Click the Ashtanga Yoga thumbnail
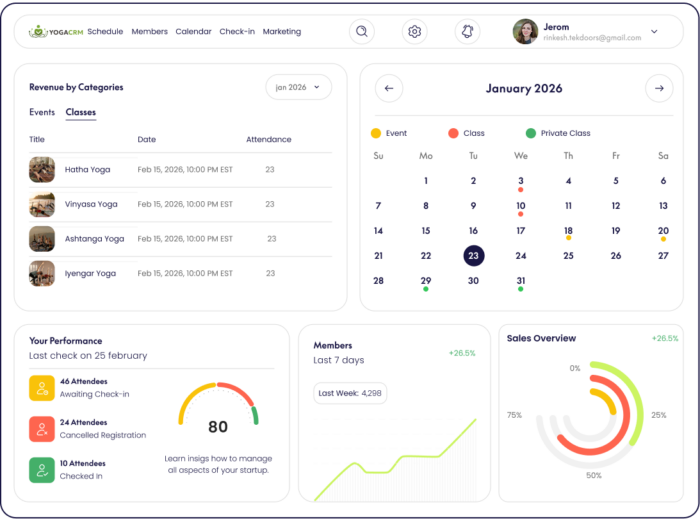Image resolution: width=700 pixels, height=519 pixels. point(42,239)
